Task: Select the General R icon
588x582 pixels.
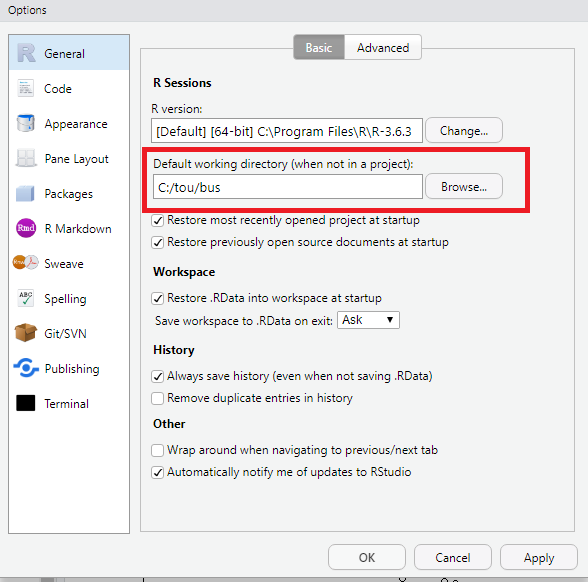Action: (x=26, y=53)
